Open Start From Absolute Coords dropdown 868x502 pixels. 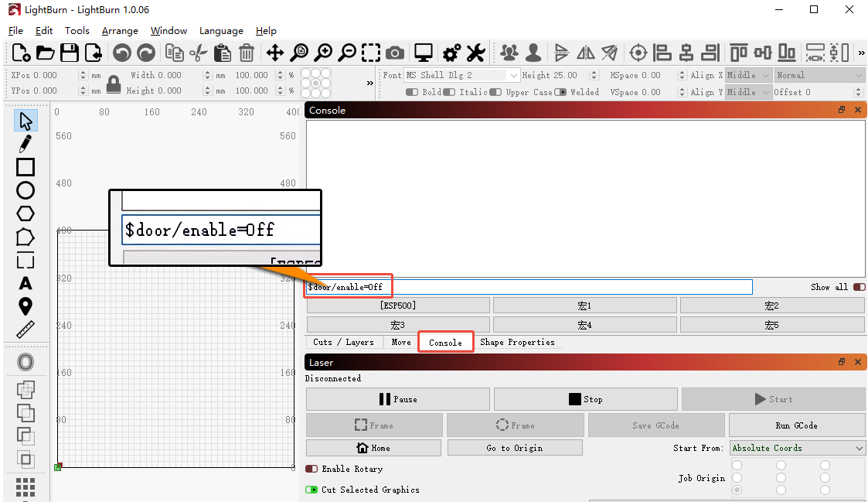pyautogui.click(x=797, y=448)
